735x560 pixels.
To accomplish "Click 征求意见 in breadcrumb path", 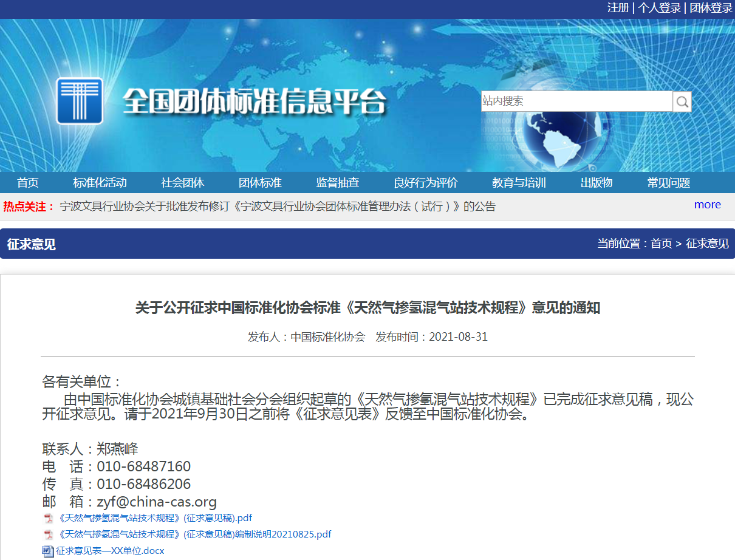I will (x=707, y=244).
